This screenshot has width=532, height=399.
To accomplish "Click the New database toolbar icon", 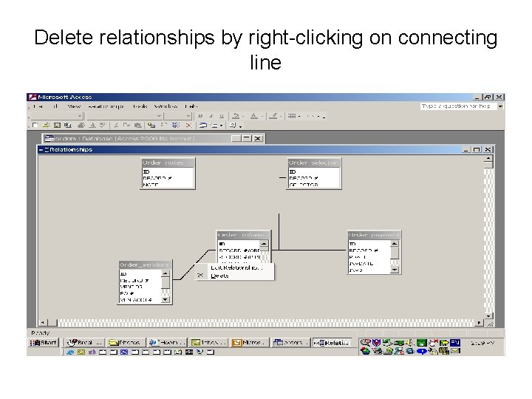I will (35, 126).
